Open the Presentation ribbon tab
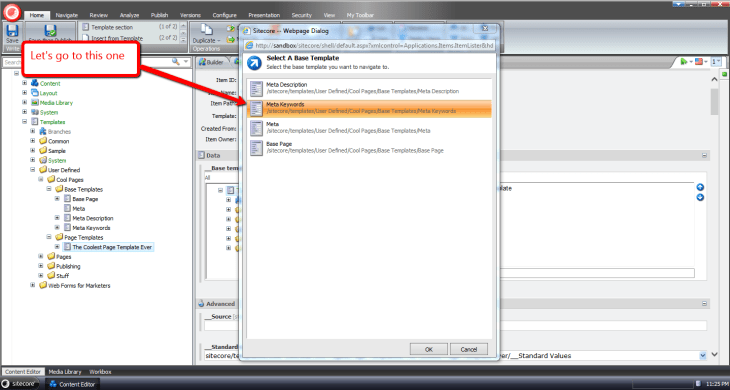 tap(264, 15)
